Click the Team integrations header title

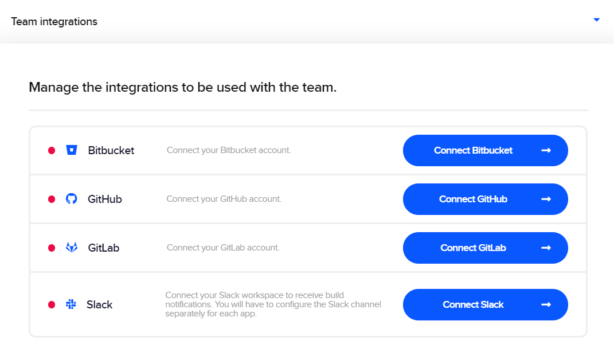pyautogui.click(x=54, y=22)
